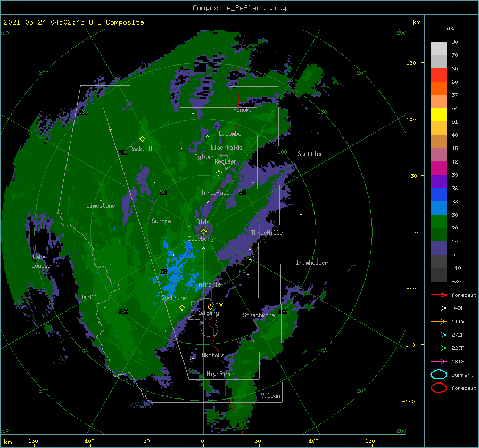
Task: Click the red 'forecast' ellipse legend icon
Action: click(439, 388)
